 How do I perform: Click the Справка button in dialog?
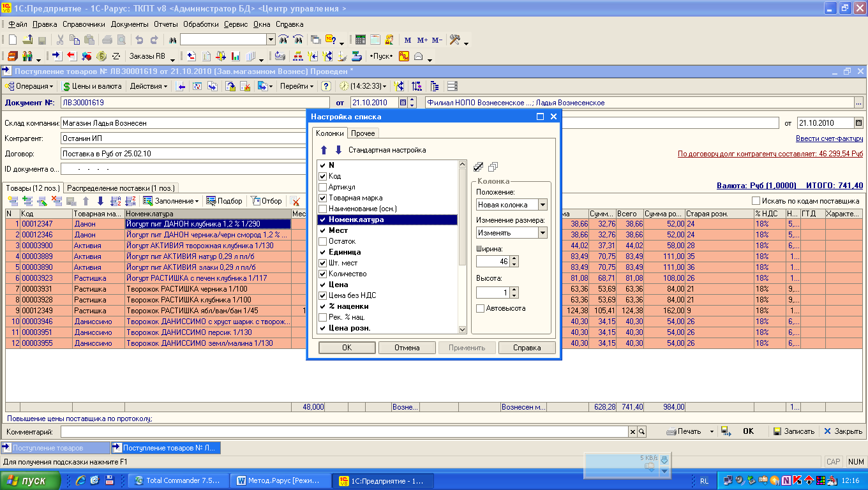pos(527,348)
